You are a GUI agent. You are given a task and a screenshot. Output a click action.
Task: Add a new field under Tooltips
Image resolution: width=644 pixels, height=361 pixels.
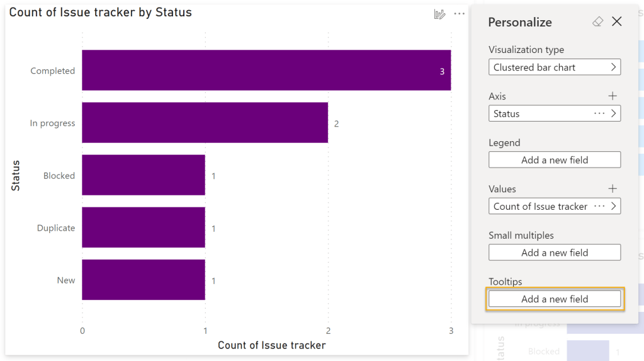[x=554, y=299]
